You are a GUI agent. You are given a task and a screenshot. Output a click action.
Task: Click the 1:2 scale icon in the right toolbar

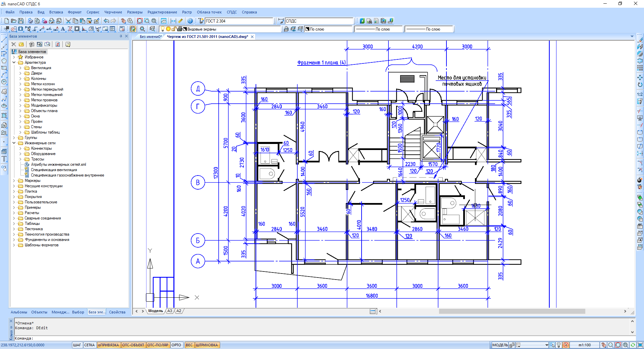[640, 94]
